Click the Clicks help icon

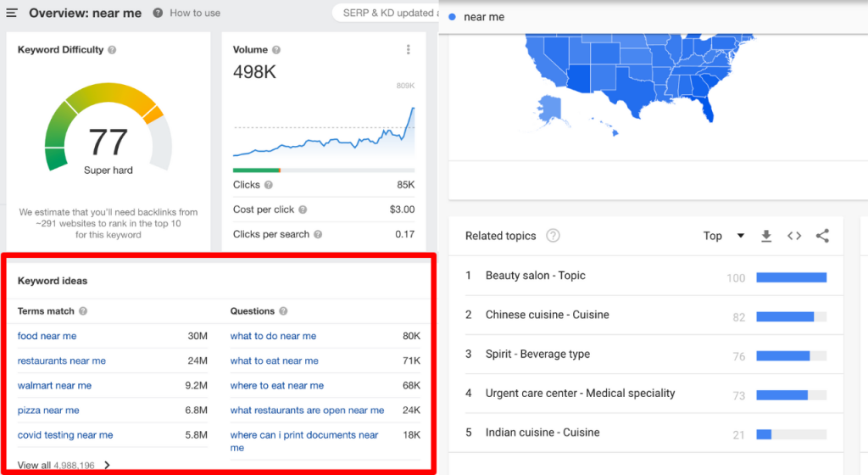pyautogui.click(x=269, y=185)
